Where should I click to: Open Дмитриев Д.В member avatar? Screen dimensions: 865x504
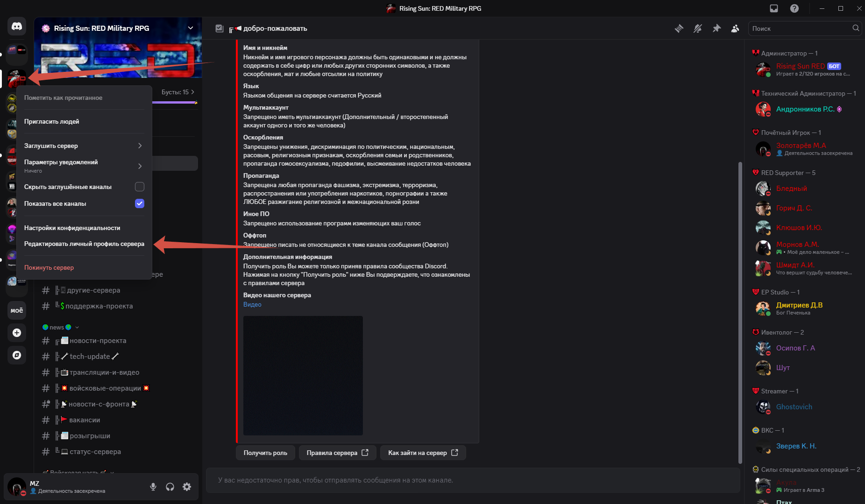763,308
